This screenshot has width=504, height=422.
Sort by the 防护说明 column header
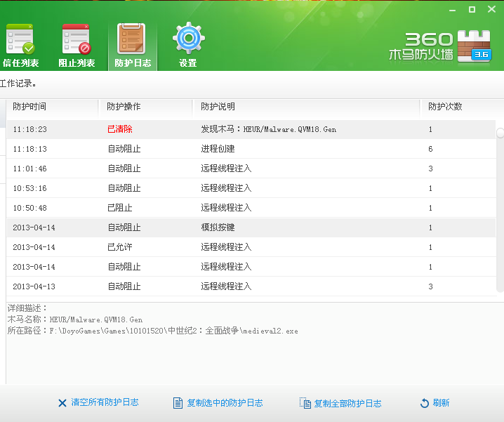[218, 107]
